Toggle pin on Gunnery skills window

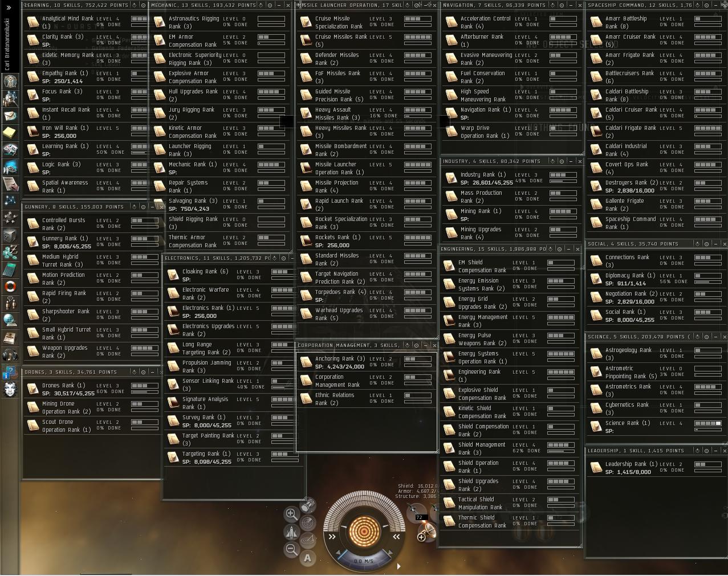(x=135, y=207)
